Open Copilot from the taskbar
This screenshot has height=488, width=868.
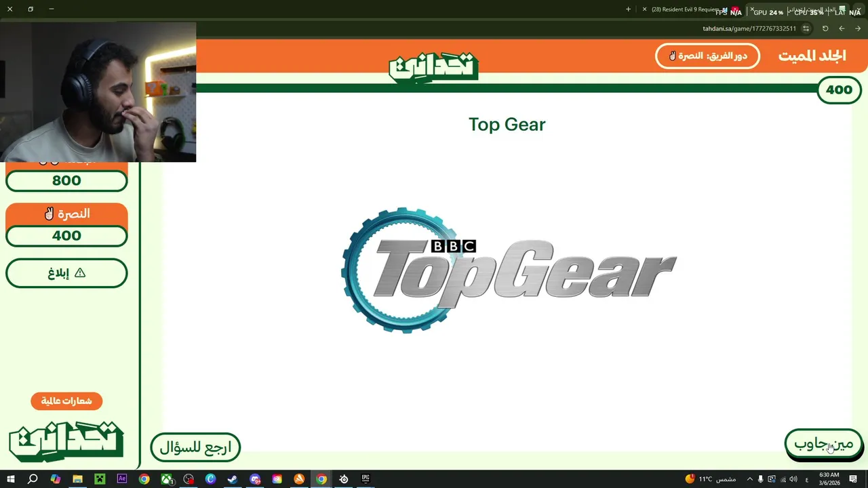55,479
